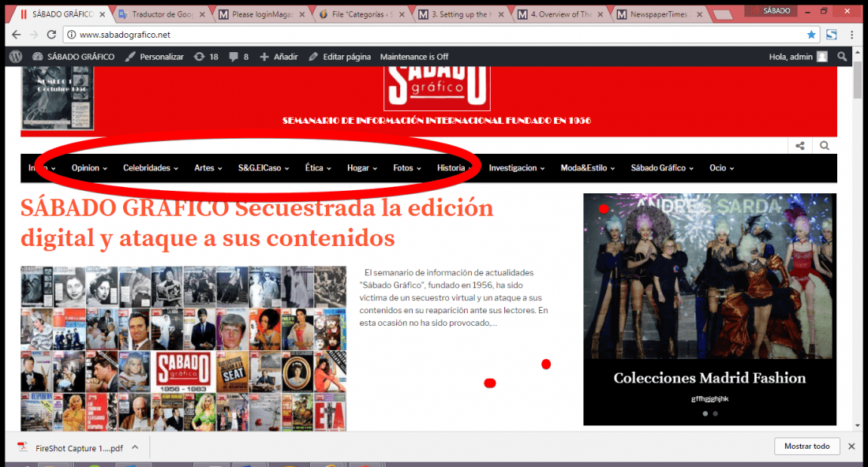This screenshot has width=868, height=467.
Task: Switch to NewspaperTimes tab
Action: [660, 14]
